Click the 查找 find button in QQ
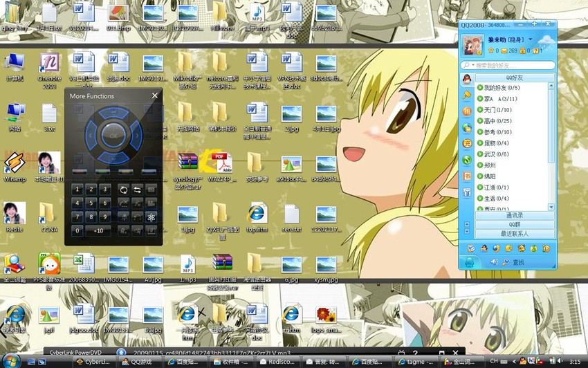Image resolution: width=588 pixels, height=368 pixels. [x=514, y=262]
